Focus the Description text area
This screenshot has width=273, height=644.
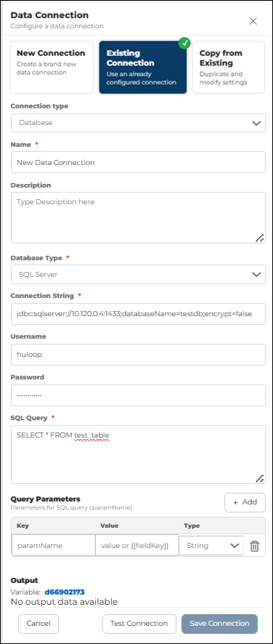[138, 217]
